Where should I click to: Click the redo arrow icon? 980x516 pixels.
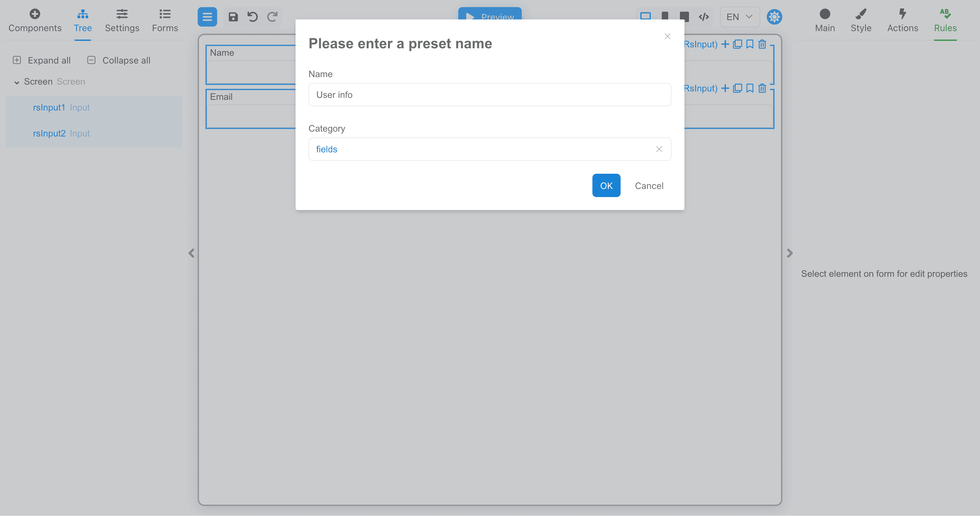coord(272,17)
